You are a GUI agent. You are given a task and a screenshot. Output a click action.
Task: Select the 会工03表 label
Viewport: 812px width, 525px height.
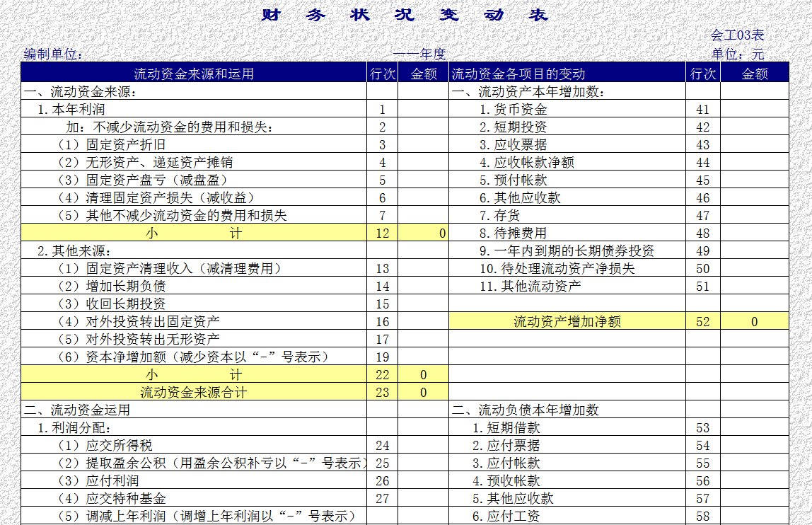click(x=738, y=35)
